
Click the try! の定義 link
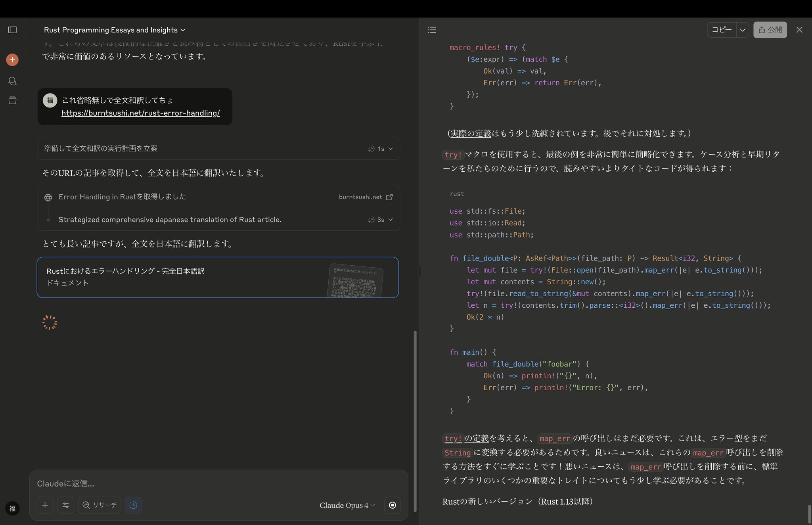tap(466, 439)
